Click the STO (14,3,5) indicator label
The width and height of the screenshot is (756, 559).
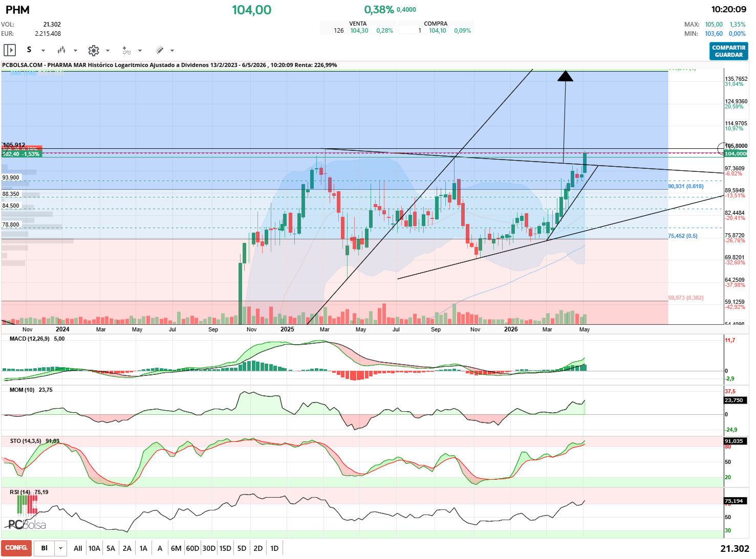pyautogui.click(x=26, y=441)
